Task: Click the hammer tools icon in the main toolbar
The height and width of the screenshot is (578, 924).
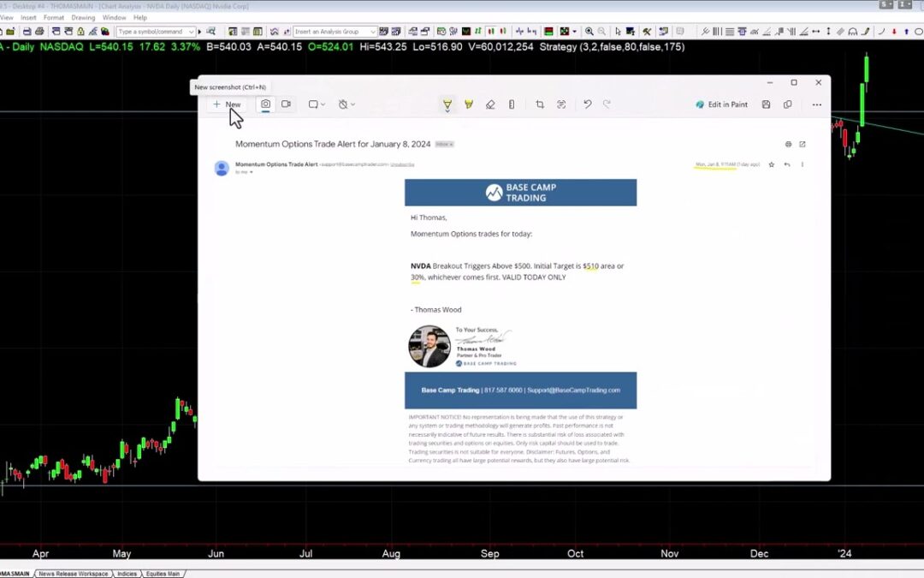Action: pyautogui.click(x=647, y=32)
